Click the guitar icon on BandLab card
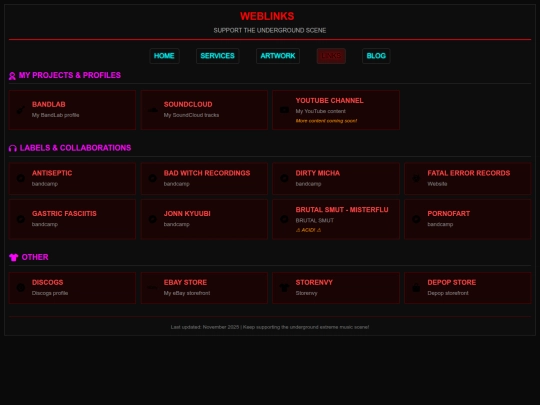540x405 pixels. [x=21, y=110]
